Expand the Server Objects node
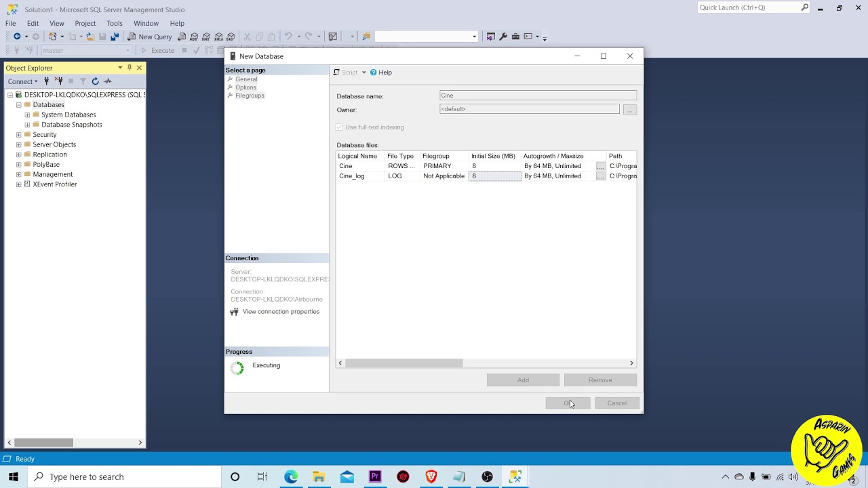 pos(19,145)
